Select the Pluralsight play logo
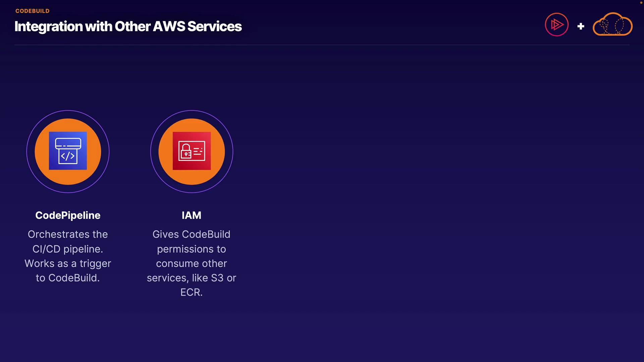 coord(556,24)
